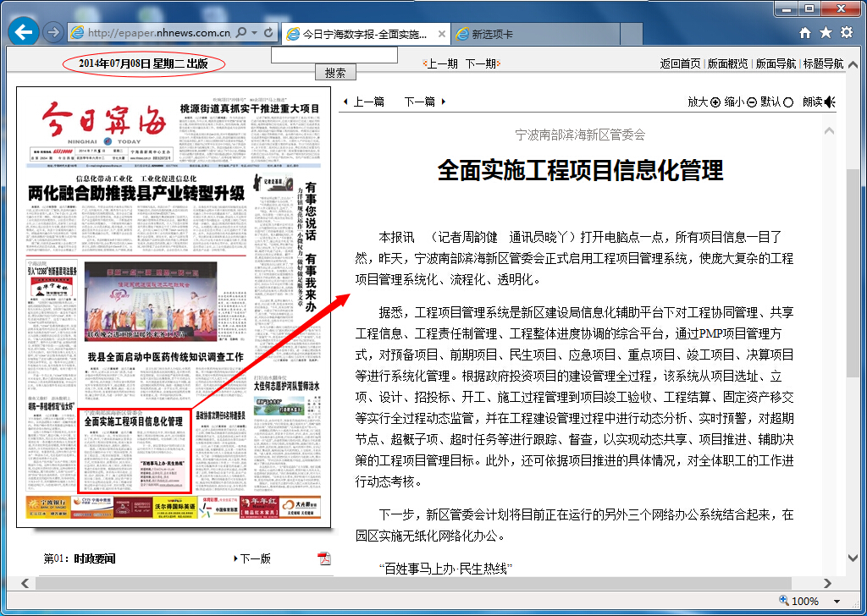This screenshot has height=616, width=867.
Task: Open the browser home page icon
Action: (805, 33)
